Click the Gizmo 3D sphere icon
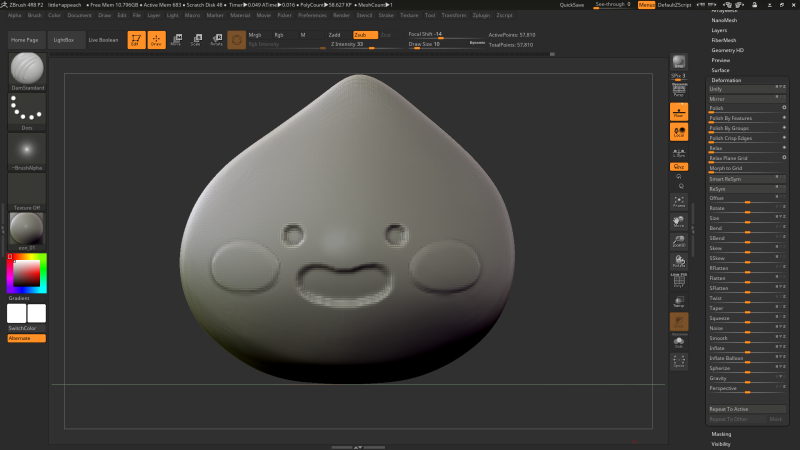The width and height of the screenshot is (800, 450). click(x=236, y=40)
